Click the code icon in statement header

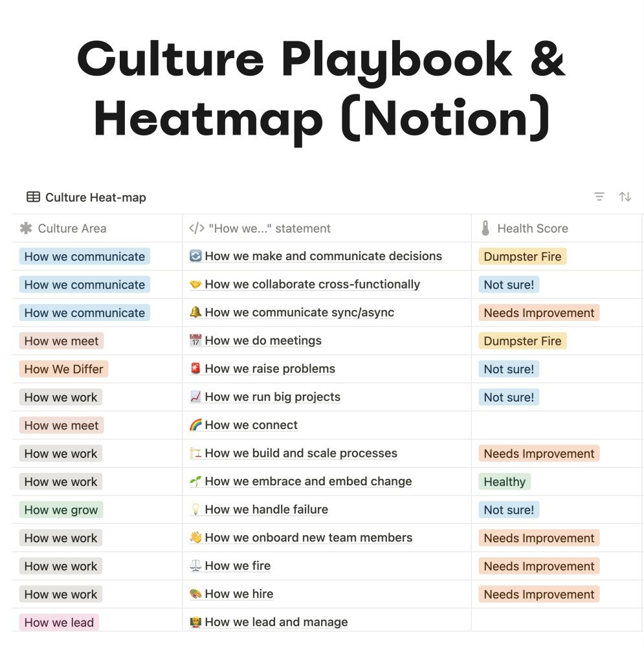pos(197,228)
